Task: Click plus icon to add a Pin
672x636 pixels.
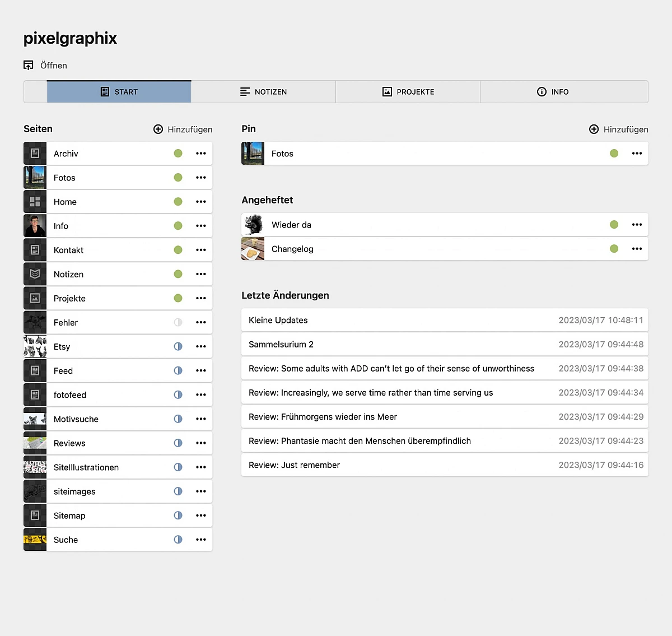Action: click(x=594, y=129)
